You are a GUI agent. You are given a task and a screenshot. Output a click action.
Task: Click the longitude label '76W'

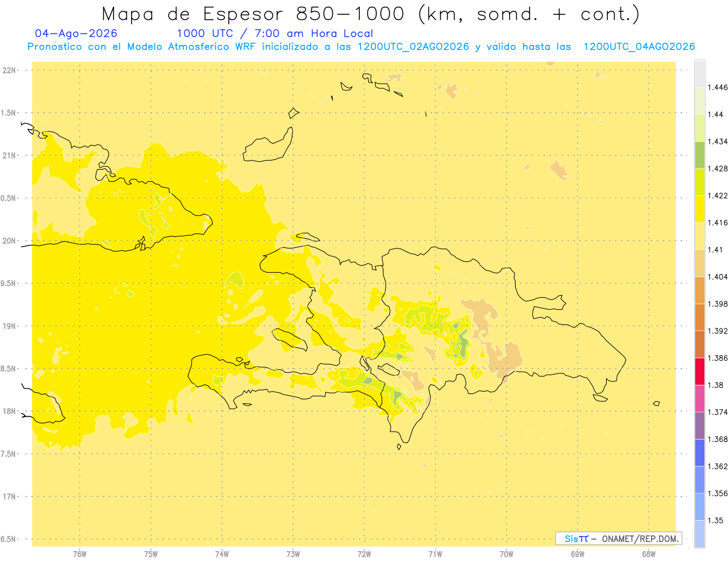coord(79,554)
